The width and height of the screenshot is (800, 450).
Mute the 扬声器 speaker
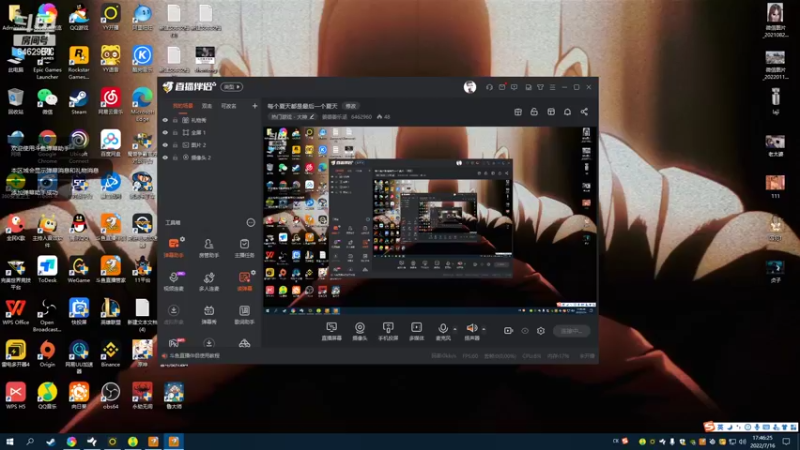point(472,331)
